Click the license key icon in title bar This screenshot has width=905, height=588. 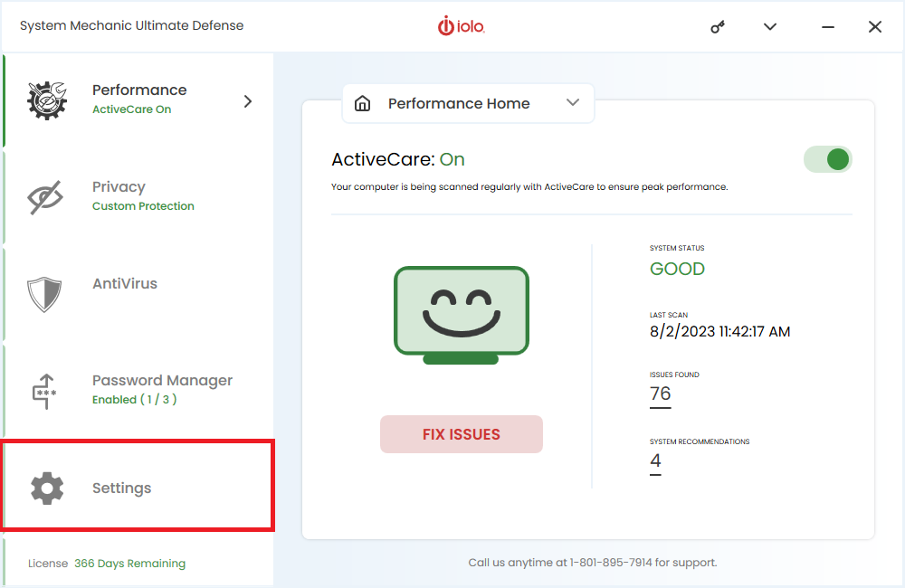[718, 26]
